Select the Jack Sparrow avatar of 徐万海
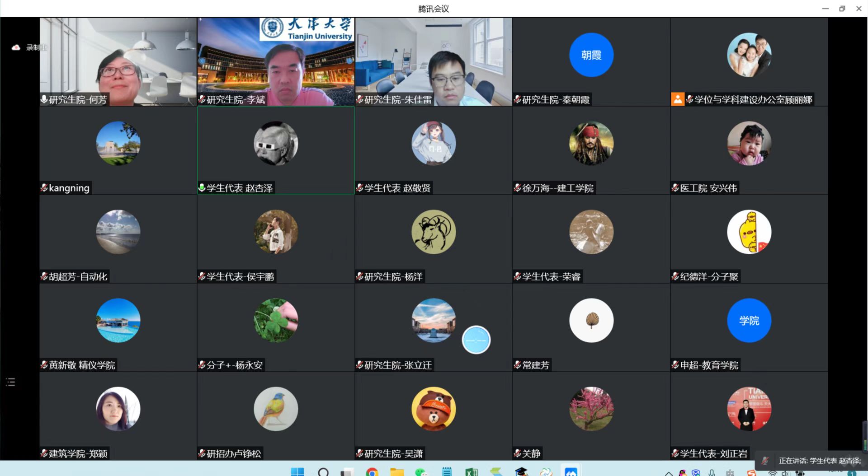 pos(591,143)
